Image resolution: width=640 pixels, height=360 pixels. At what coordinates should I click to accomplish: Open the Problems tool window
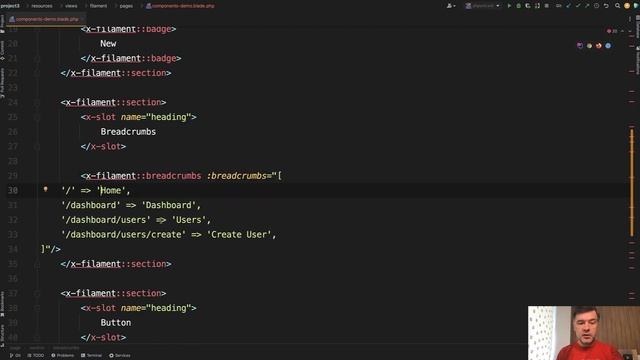coord(63,356)
